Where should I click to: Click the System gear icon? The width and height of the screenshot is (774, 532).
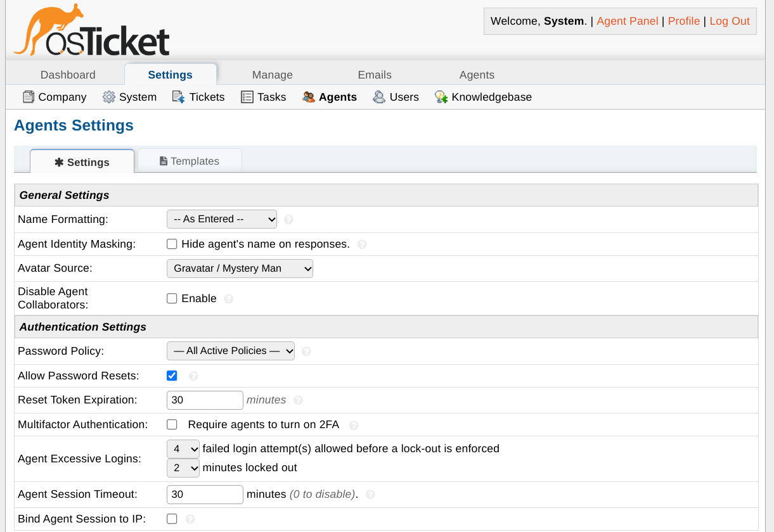[x=109, y=97]
